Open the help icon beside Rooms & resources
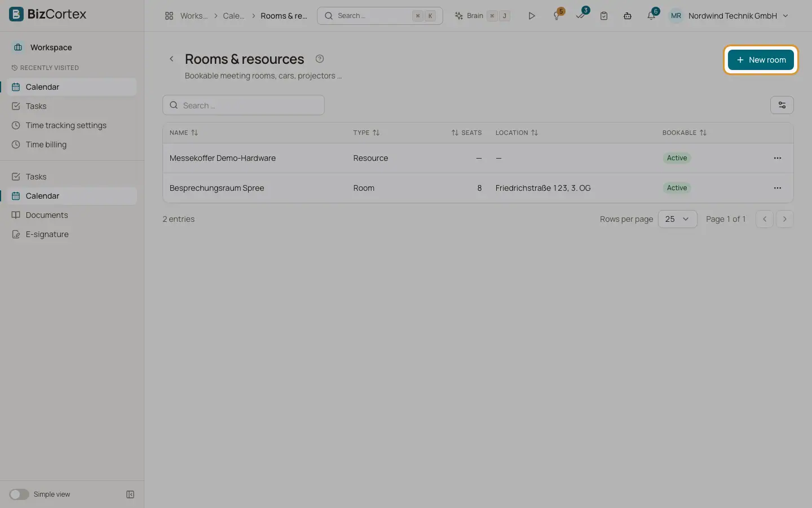The height and width of the screenshot is (508, 812). [x=320, y=59]
